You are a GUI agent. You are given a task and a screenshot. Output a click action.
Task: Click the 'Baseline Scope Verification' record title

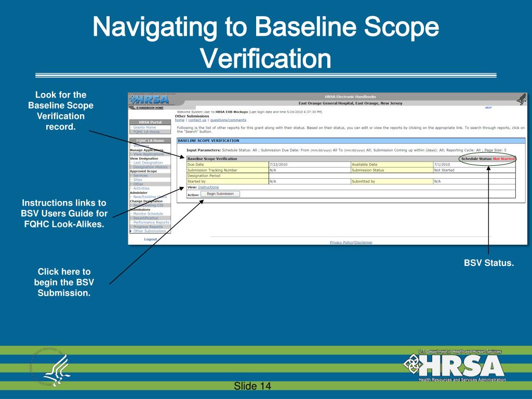tap(212, 159)
